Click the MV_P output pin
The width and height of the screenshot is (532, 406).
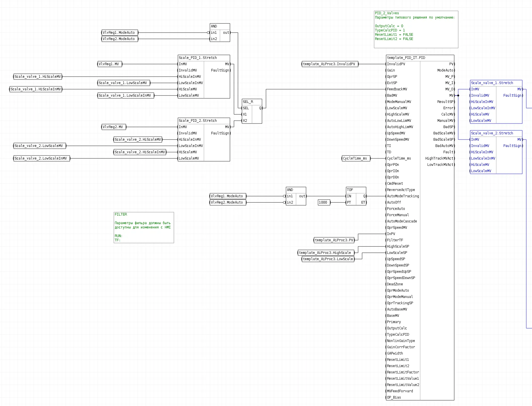click(x=450, y=77)
